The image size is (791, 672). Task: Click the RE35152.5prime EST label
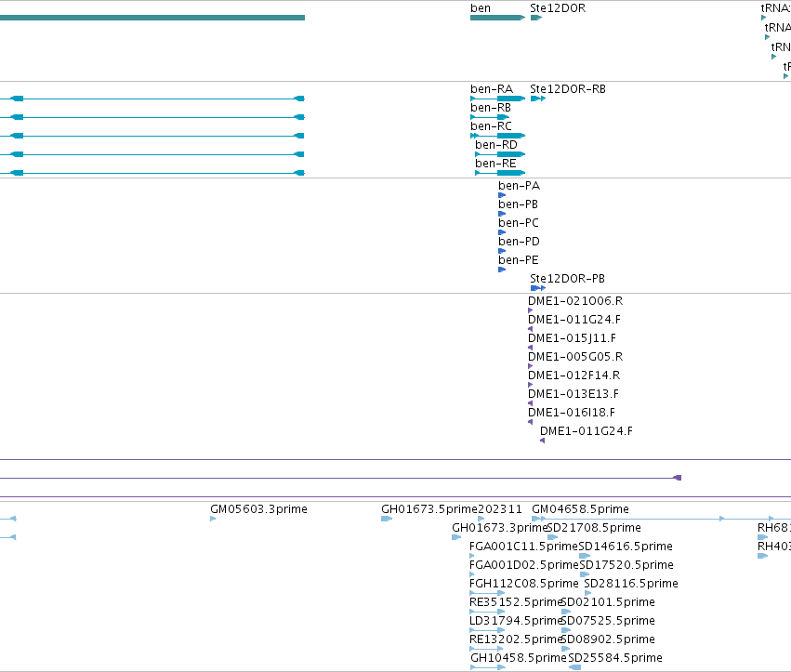coord(515,602)
